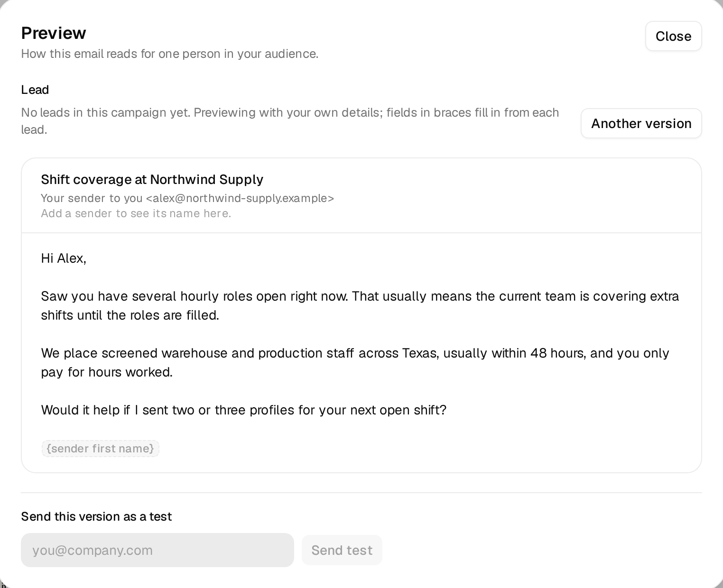723x588 pixels.
Task: Click the "Lead" section label
Action: click(35, 90)
